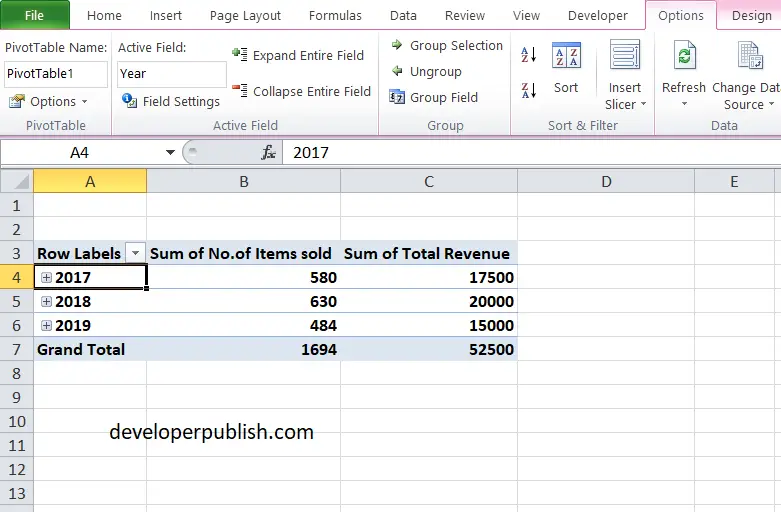This screenshot has width=781, height=512.
Task: Switch to the Insert tab
Action: (x=166, y=15)
